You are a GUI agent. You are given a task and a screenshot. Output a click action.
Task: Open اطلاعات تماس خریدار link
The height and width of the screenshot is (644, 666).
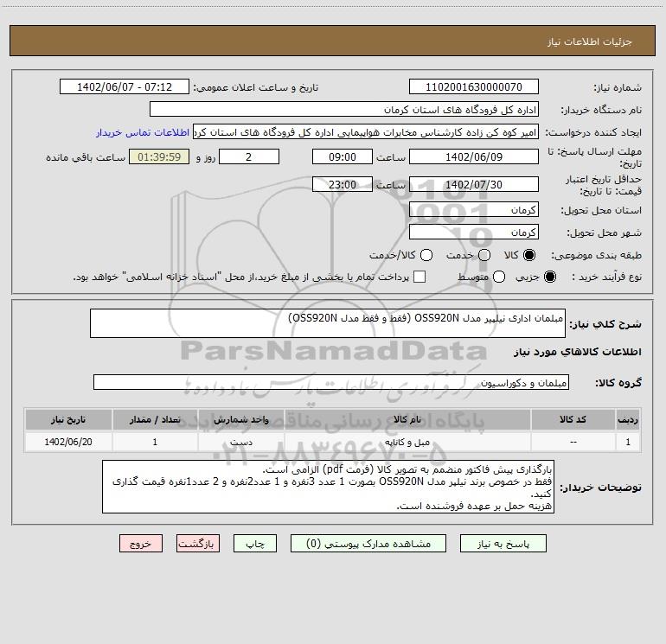coord(143,132)
